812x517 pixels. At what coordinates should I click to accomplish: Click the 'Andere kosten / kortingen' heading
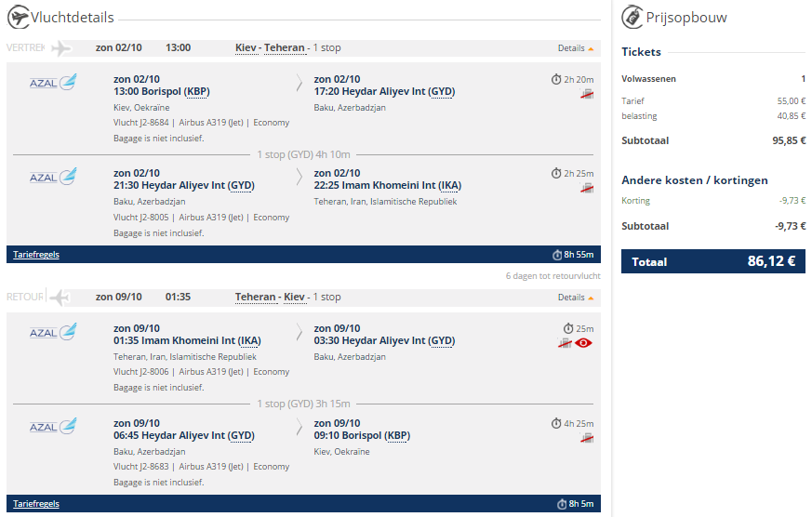pyautogui.click(x=695, y=180)
